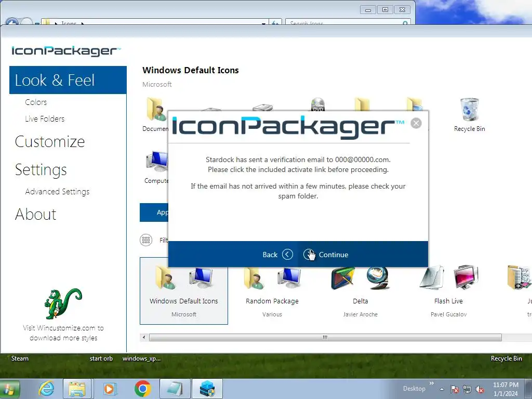Select the Windows Default Icons package
The image size is (532, 399).
click(x=183, y=291)
